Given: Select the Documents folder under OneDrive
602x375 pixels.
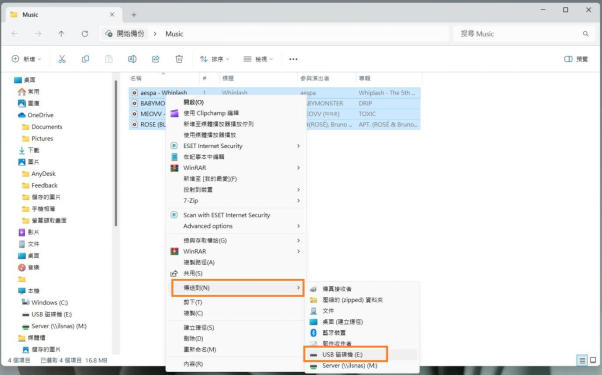Looking at the screenshot, I should 46,127.
